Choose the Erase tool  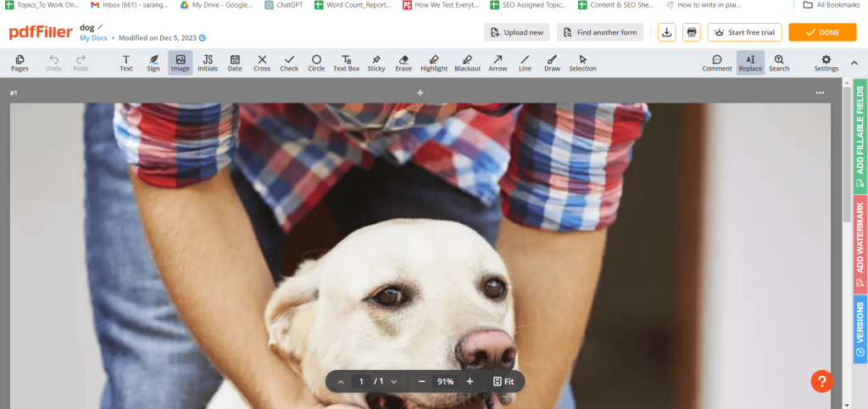click(403, 63)
